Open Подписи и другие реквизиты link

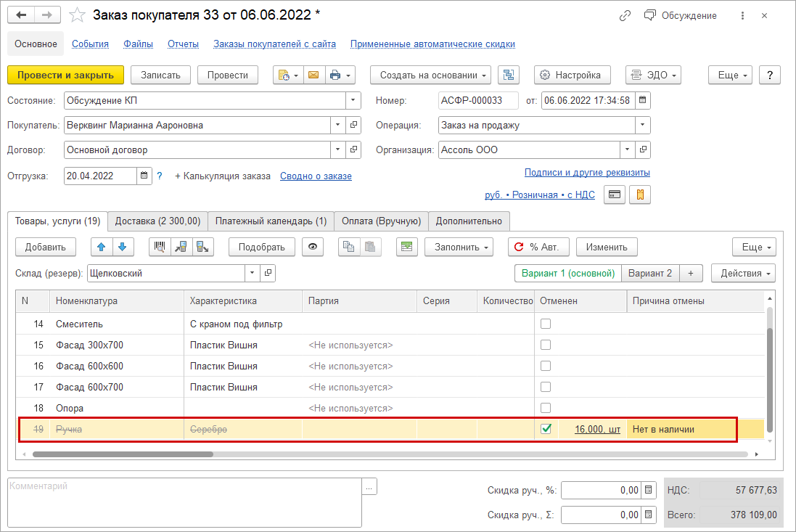click(587, 173)
